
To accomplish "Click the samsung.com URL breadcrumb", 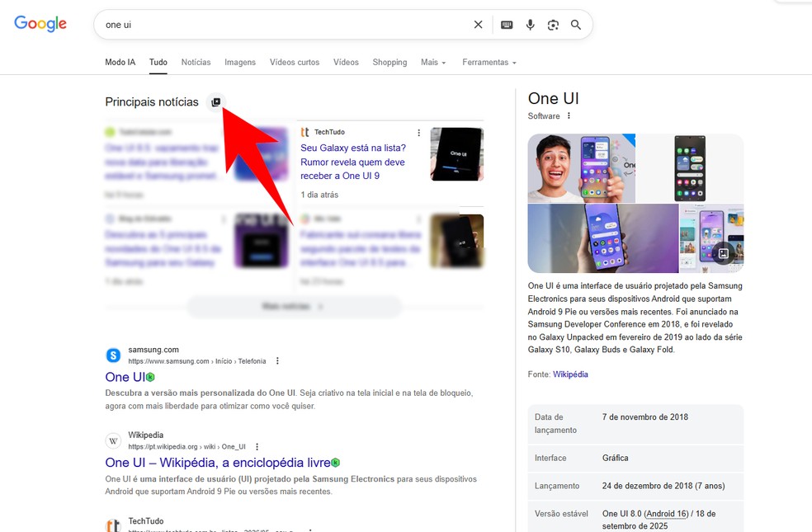I will pos(196,361).
